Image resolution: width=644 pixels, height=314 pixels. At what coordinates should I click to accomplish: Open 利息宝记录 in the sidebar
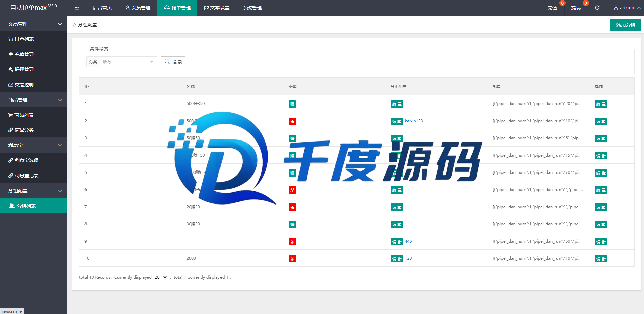tap(34, 176)
